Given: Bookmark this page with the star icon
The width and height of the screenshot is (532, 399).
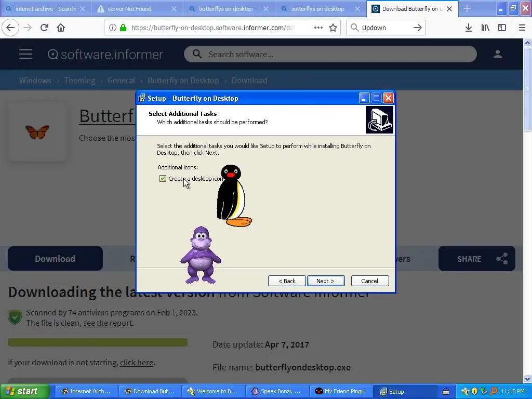Looking at the screenshot, I should (333, 28).
